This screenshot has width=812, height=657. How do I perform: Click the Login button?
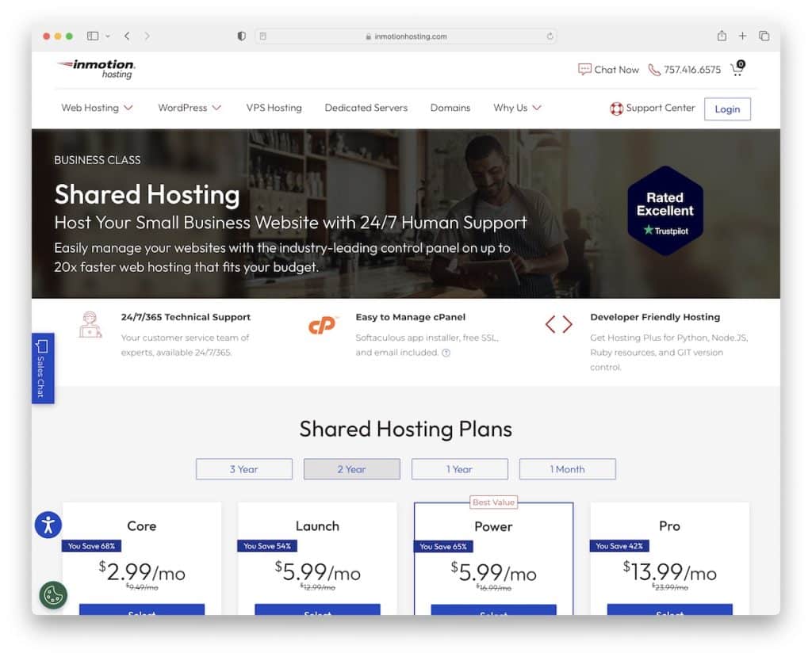click(x=727, y=109)
